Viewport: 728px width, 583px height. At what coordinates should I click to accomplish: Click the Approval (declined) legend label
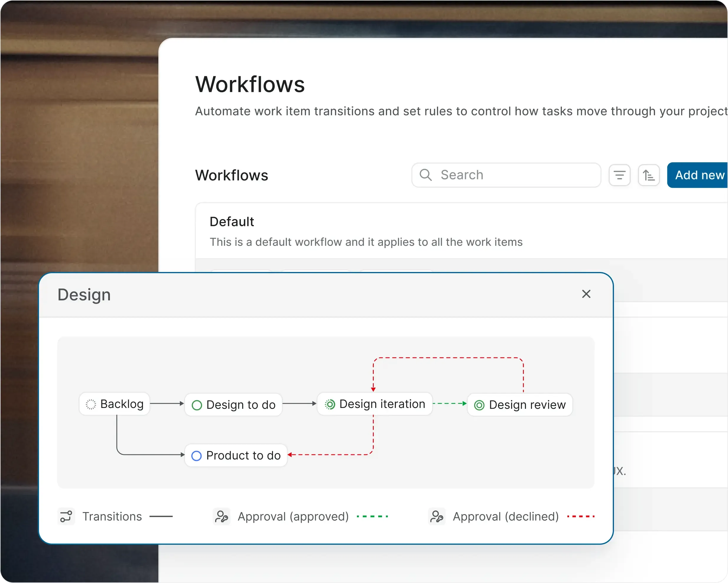pyautogui.click(x=506, y=516)
